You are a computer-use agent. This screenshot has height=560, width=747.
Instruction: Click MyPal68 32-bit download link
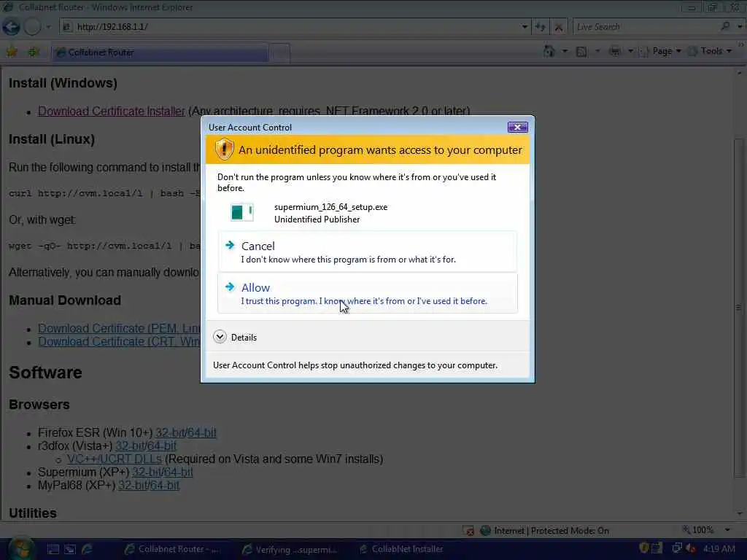pyautogui.click(x=131, y=485)
